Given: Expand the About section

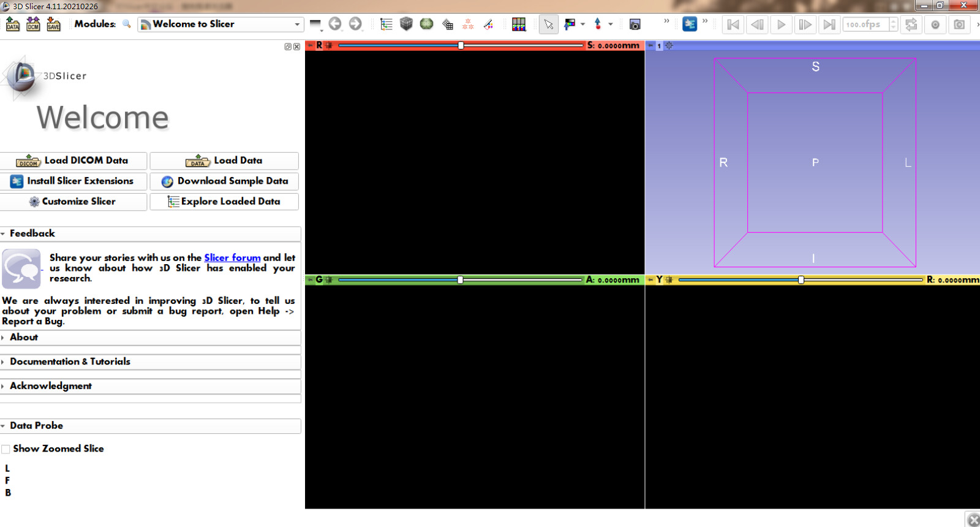Looking at the screenshot, I should pos(150,338).
